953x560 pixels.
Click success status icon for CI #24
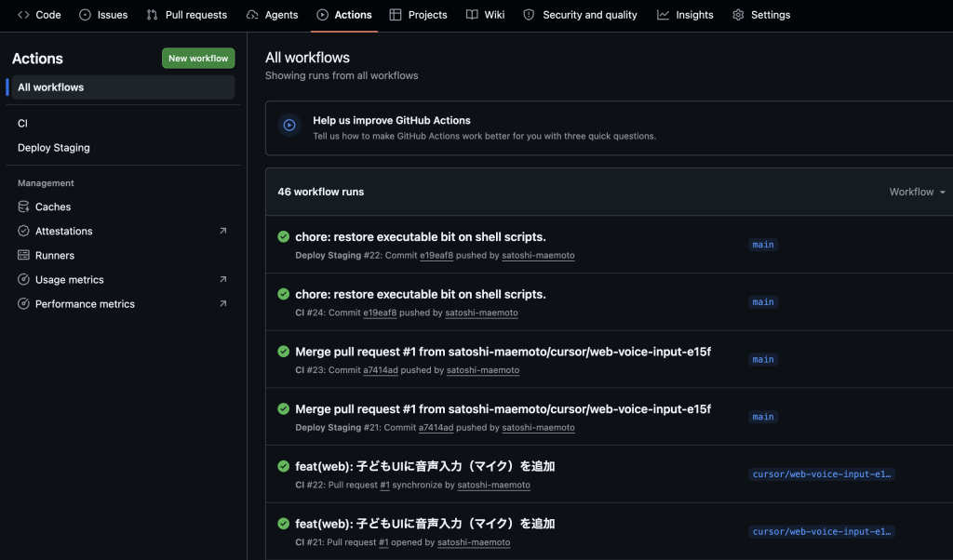coord(283,294)
